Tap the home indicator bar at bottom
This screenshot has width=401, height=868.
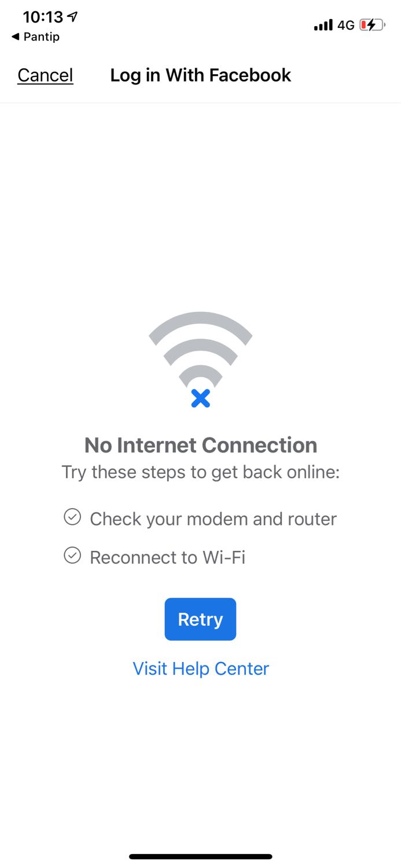201,856
